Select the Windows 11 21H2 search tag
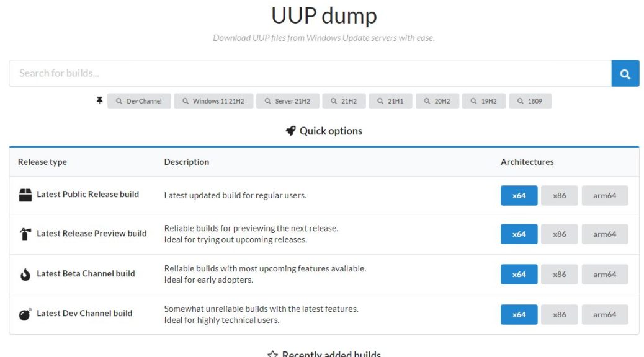This screenshot has height=357, width=644. (213, 101)
